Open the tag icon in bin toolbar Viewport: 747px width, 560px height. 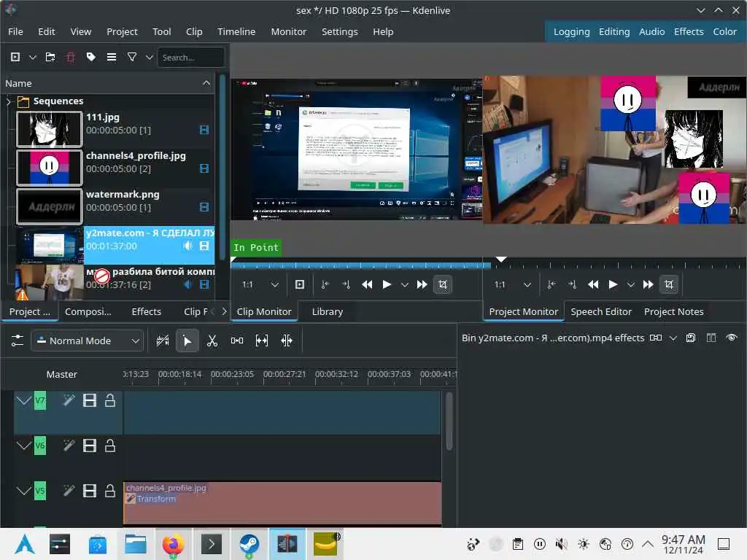click(91, 57)
